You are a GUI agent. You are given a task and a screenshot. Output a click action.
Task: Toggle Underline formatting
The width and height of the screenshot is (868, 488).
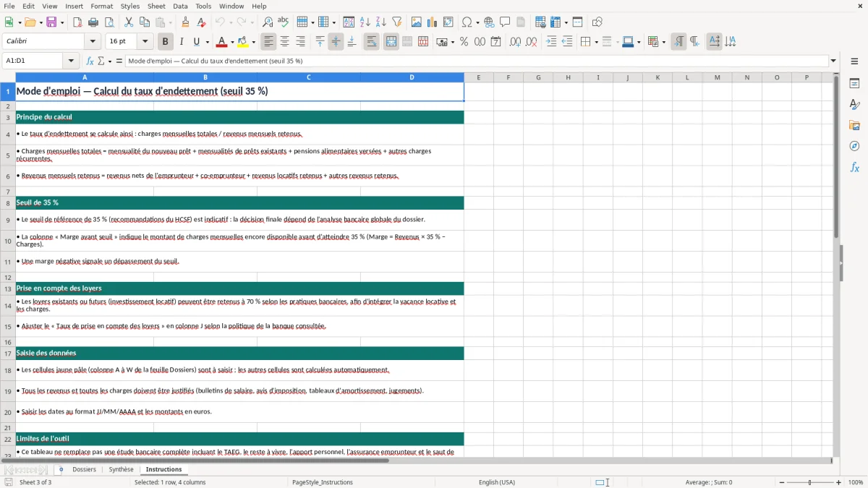tap(197, 42)
